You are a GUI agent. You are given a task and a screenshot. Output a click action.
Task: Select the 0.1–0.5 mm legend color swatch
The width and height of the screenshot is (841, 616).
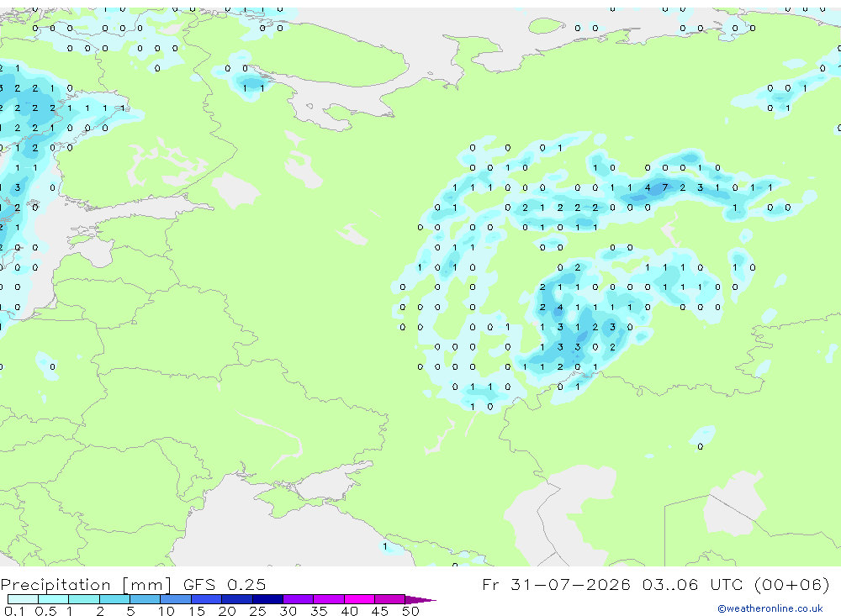click(x=23, y=599)
